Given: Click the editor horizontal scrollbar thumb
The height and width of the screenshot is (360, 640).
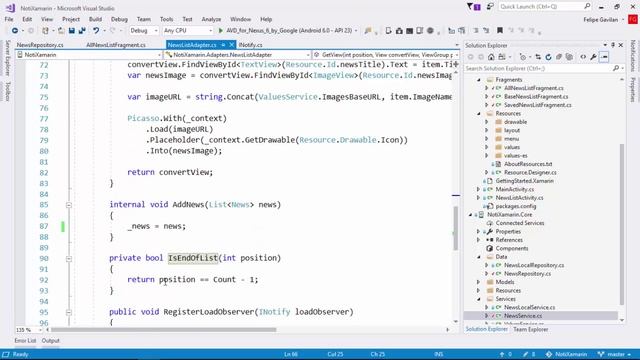Looking at the screenshot, I should (x=163, y=330).
